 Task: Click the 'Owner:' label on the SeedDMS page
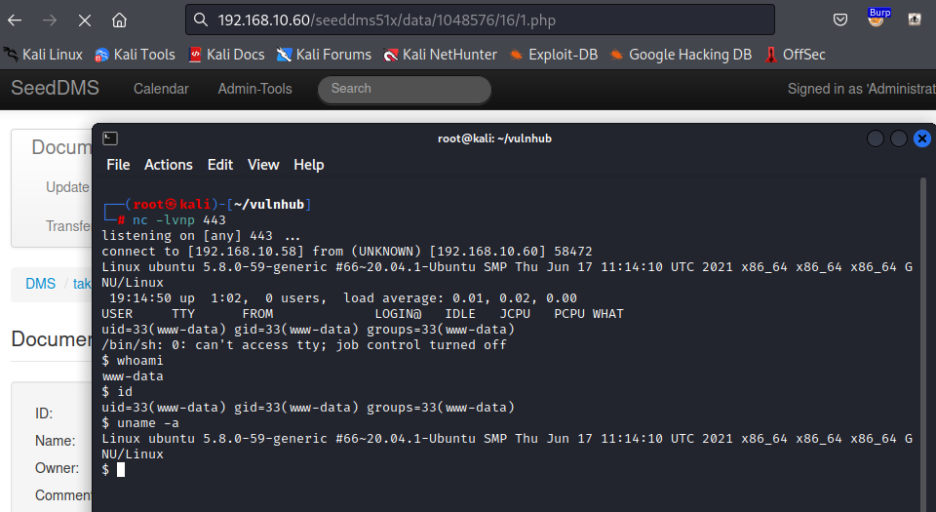[x=57, y=468]
